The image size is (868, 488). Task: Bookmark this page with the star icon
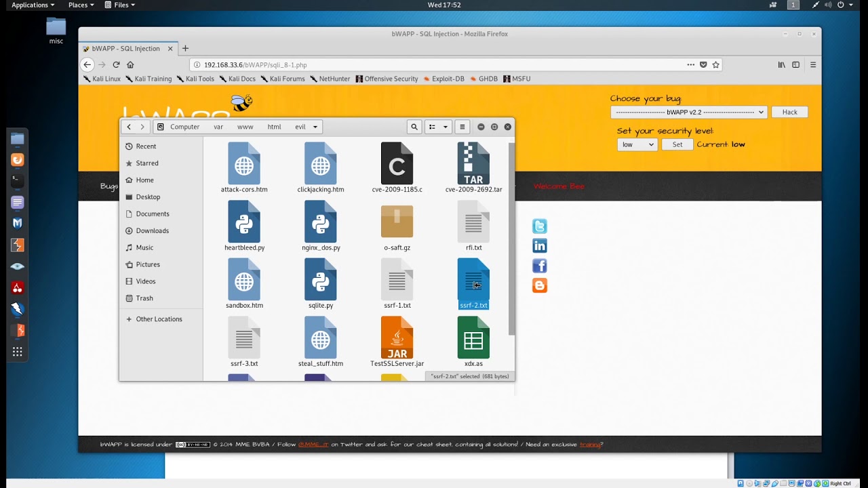[x=715, y=65]
